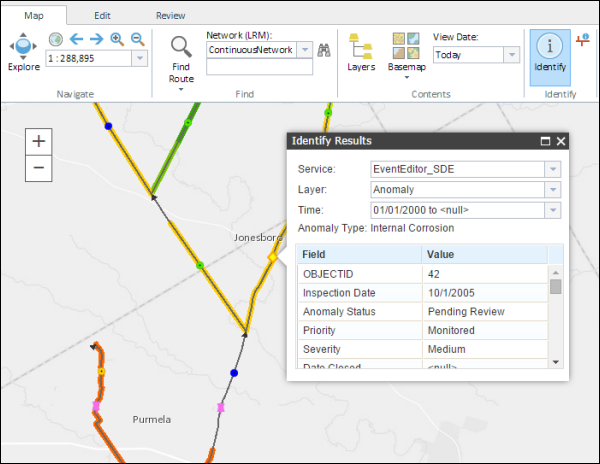The image size is (600, 464).
Task: Open the Find Route tool
Action: pyautogui.click(x=181, y=58)
